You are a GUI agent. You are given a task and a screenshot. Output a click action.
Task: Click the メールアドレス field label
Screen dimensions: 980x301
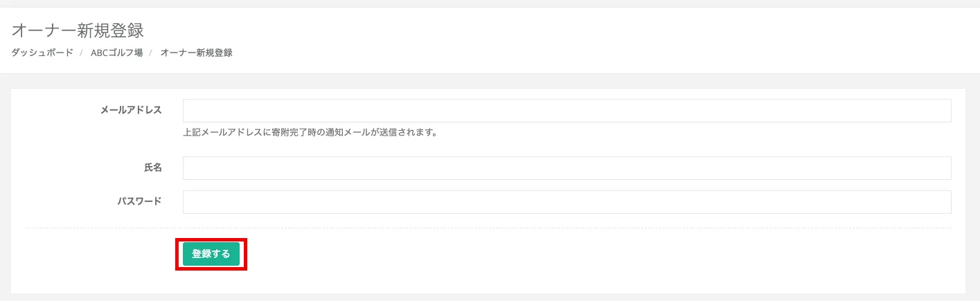point(131,110)
